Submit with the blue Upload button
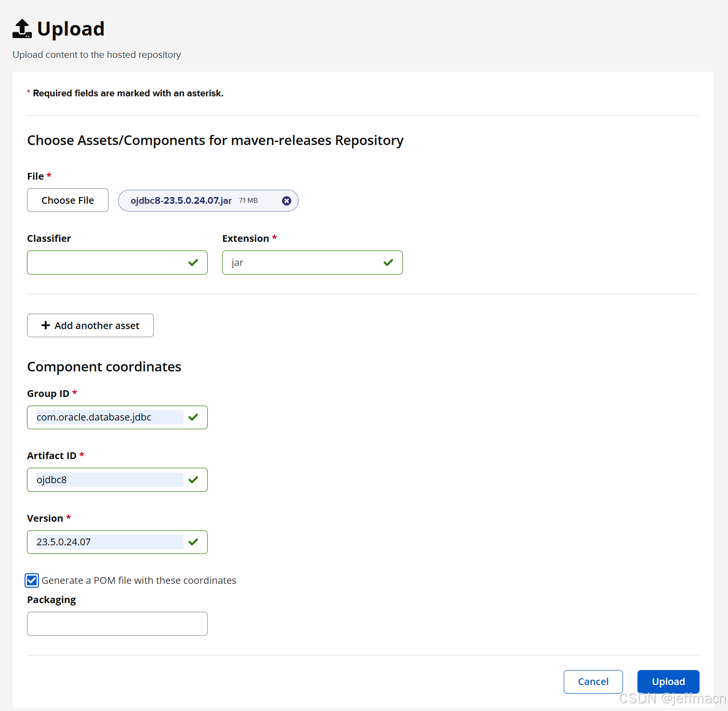This screenshot has width=728, height=711. 668,682
